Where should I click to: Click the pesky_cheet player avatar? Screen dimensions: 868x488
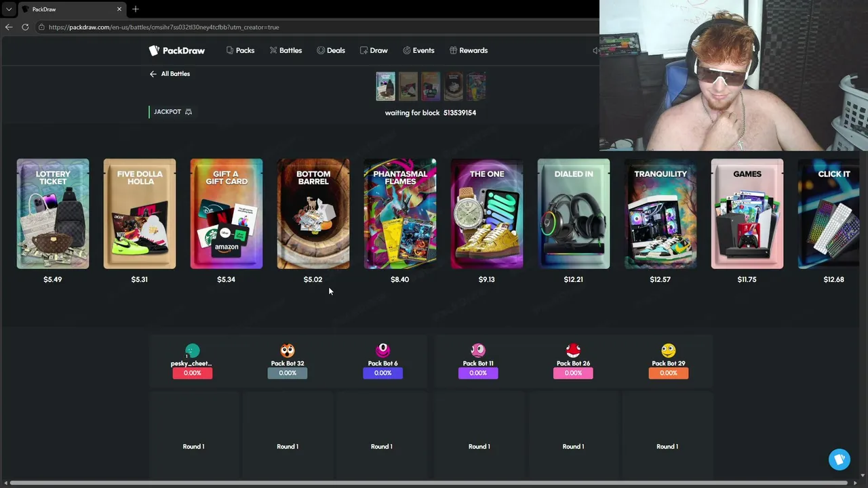(x=193, y=350)
